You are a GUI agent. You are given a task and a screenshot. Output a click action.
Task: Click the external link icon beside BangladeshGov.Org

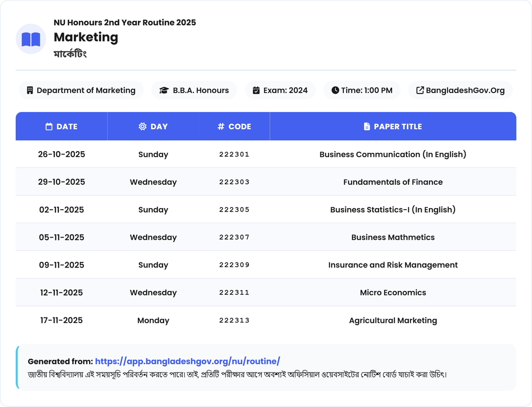coord(420,91)
